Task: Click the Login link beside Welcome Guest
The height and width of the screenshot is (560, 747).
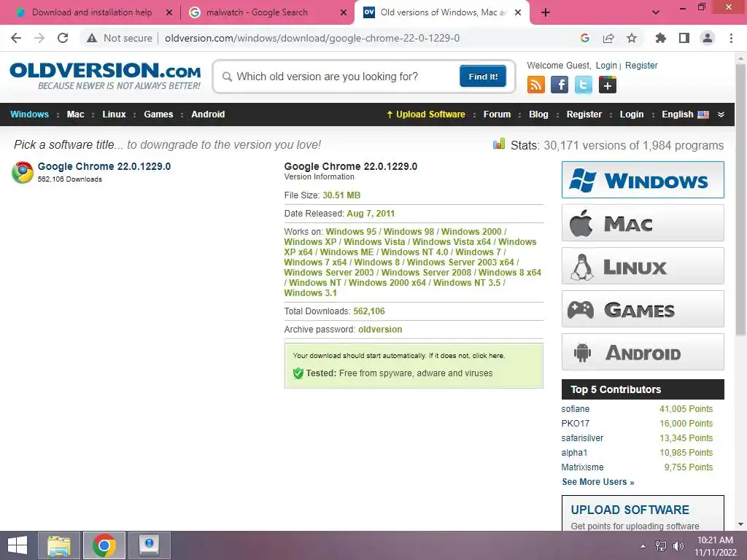Action: 606,65
